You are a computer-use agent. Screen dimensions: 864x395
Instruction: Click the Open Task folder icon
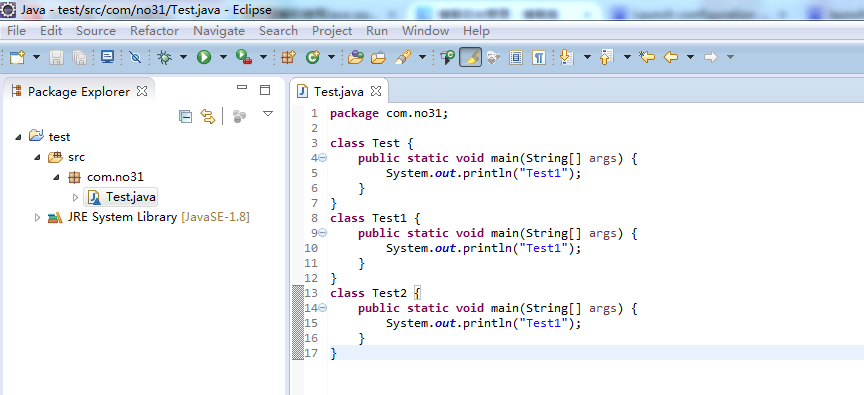[x=379, y=57]
